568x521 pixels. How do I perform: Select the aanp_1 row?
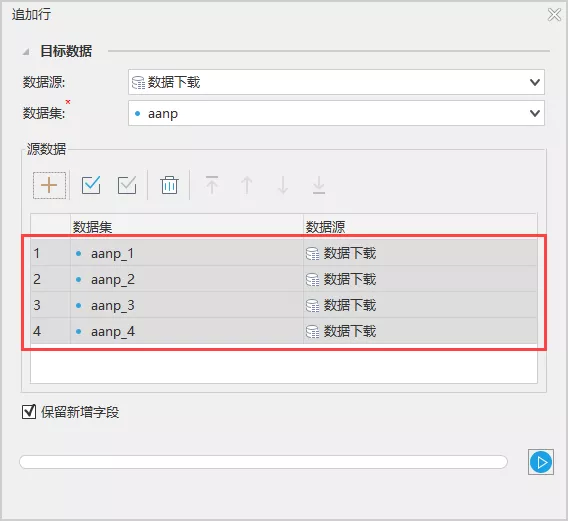pyautogui.click(x=284, y=253)
